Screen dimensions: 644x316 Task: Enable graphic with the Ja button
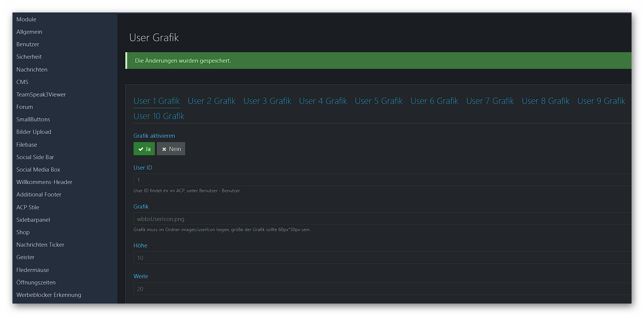144,149
